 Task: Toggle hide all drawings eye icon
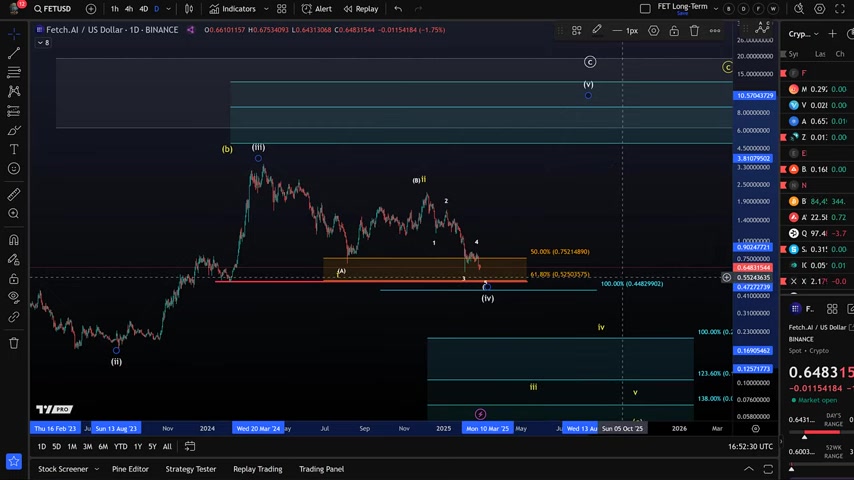(14, 297)
